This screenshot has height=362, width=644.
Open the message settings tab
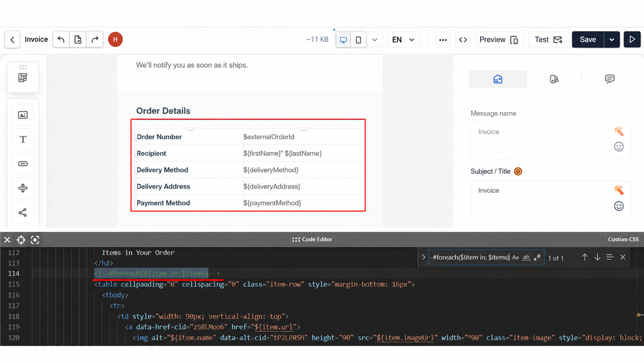point(498,79)
